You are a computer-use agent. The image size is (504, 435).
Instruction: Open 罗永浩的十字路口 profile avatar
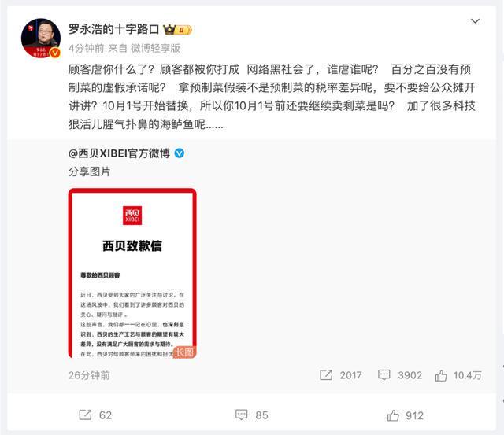pyautogui.click(x=41, y=39)
